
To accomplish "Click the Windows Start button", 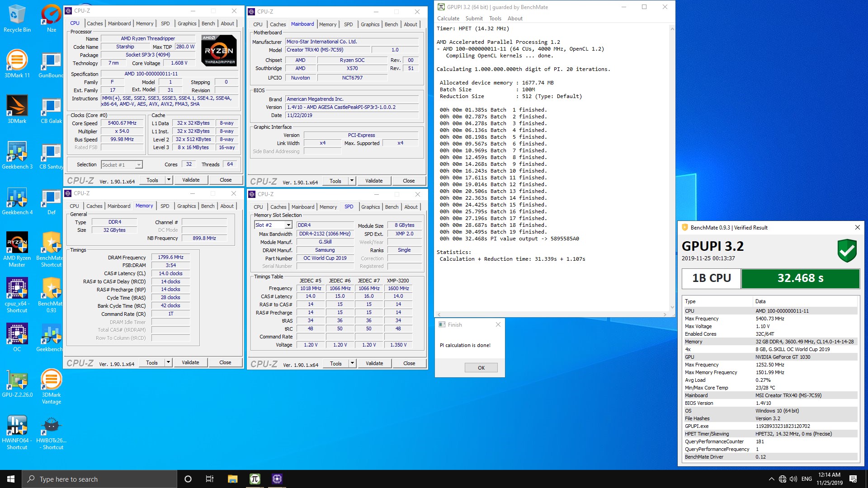I will pos(11,479).
